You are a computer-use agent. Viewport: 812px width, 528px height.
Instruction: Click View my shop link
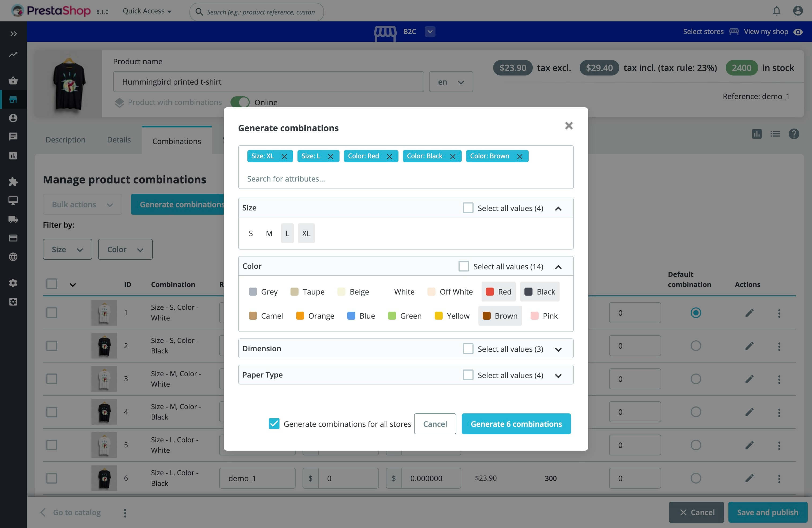[x=773, y=32]
